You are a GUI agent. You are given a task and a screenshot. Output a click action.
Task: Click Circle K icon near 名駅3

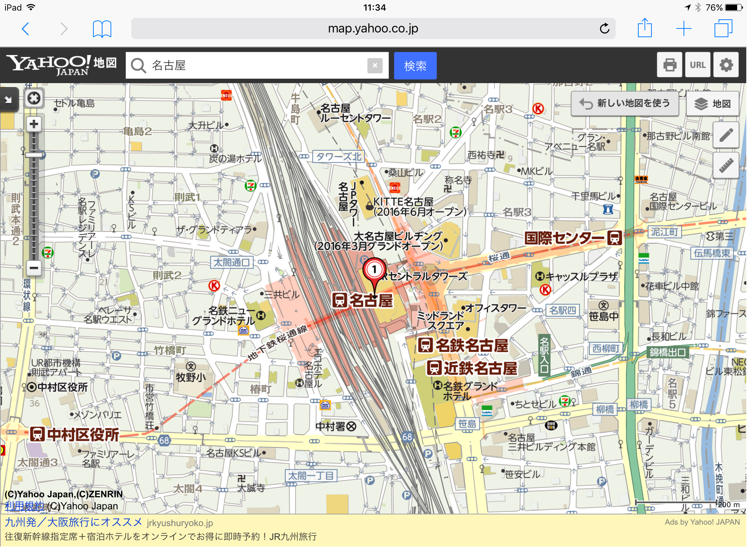coord(538,109)
